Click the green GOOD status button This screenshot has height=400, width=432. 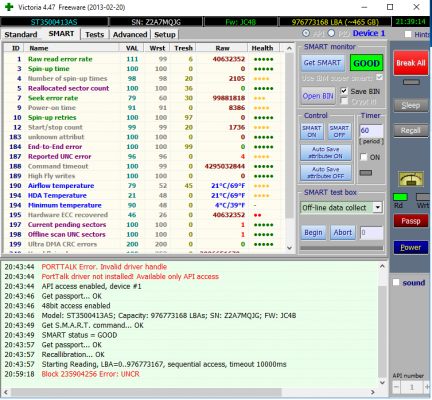[x=366, y=63]
